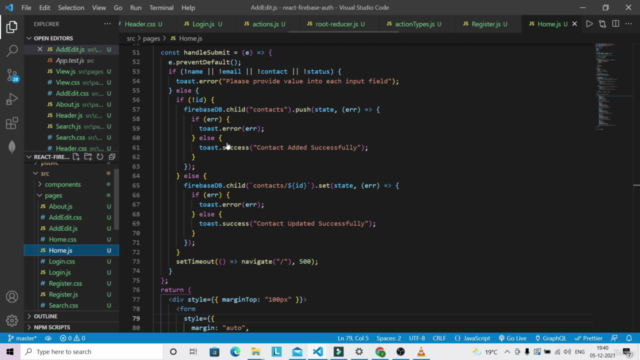Open VLC from the taskbar
This screenshot has width=640, height=360.
click(x=421, y=351)
